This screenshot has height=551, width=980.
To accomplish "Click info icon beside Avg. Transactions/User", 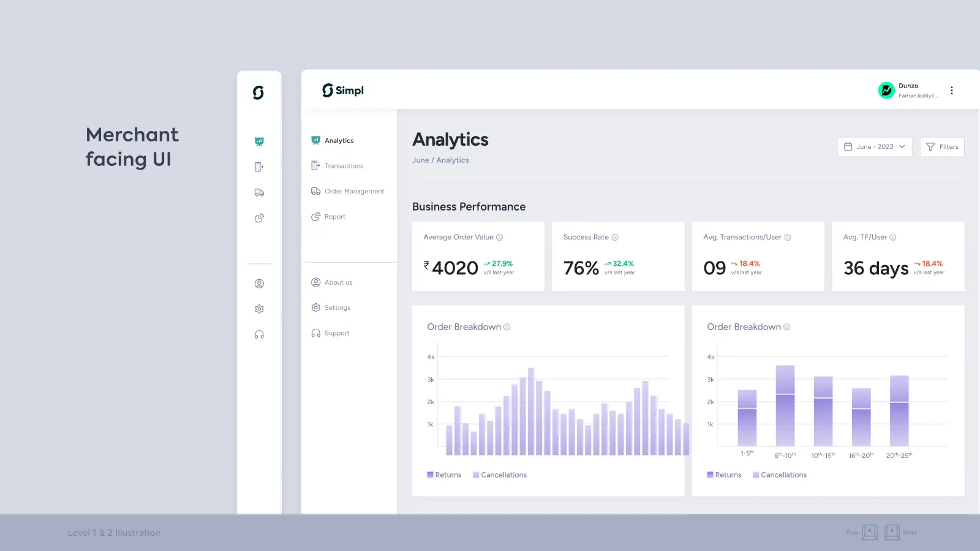I will click(788, 238).
